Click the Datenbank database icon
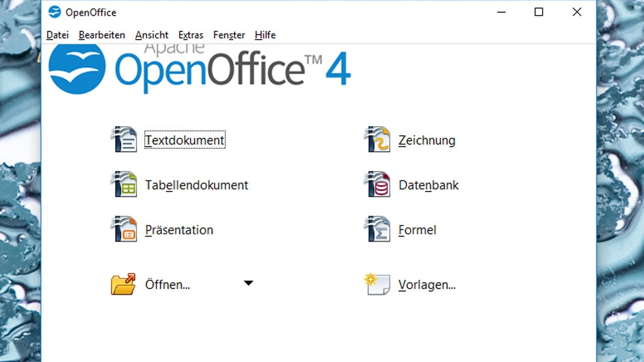 [377, 185]
